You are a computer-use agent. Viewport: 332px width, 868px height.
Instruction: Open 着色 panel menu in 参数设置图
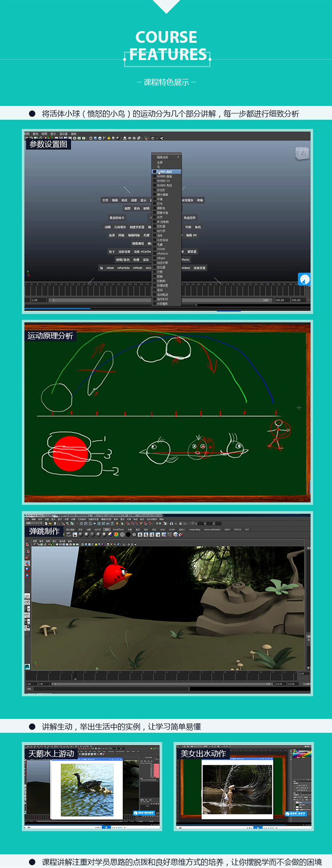pyautogui.click(x=35, y=134)
